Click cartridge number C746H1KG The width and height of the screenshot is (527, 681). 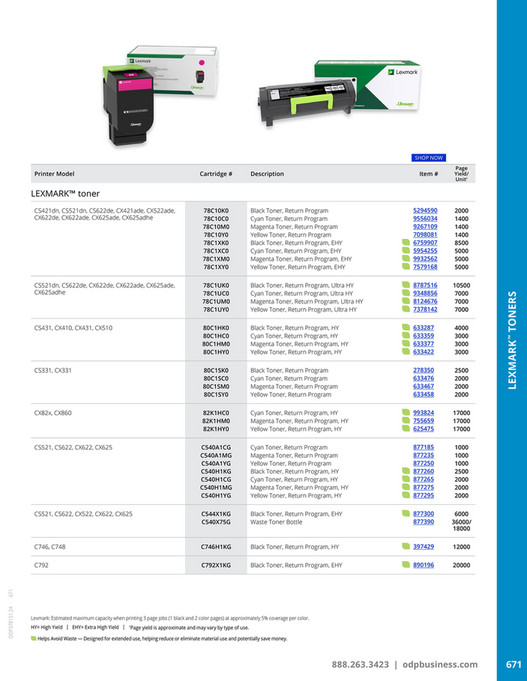point(216,547)
